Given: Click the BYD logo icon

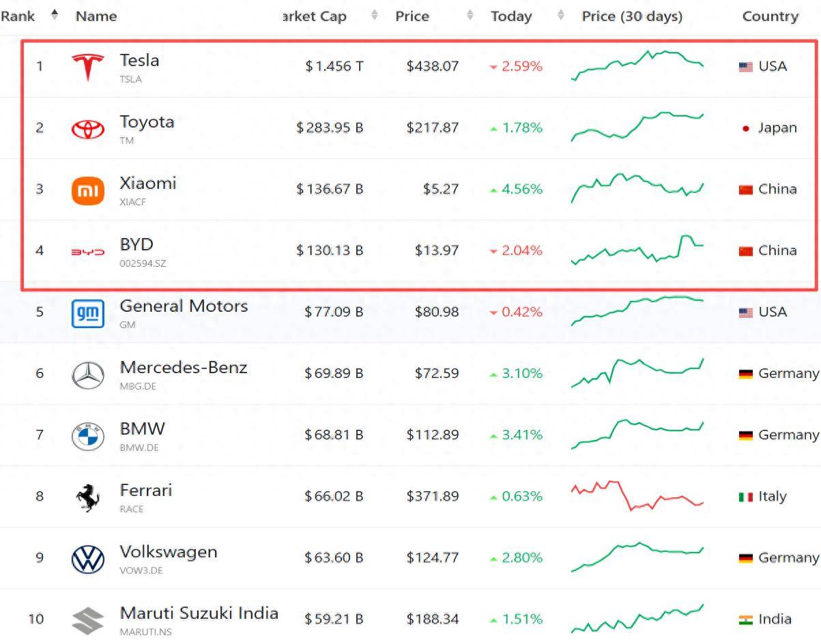Looking at the screenshot, I should tap(88, 252).
